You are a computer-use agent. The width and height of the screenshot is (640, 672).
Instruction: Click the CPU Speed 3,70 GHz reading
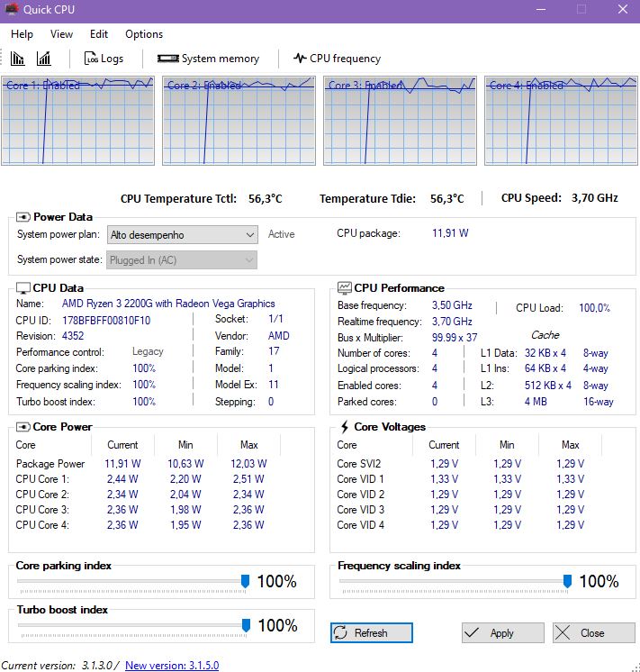pyautogui.click(x=595, y=198)
